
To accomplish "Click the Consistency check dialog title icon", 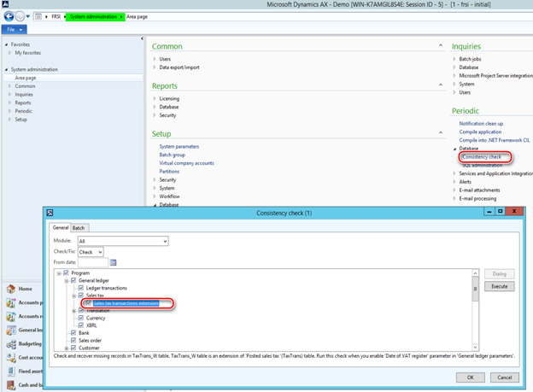I will [50, 213].
